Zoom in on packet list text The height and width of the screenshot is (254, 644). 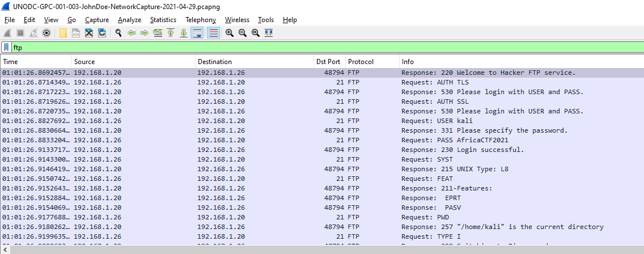[x=230, y=33]
